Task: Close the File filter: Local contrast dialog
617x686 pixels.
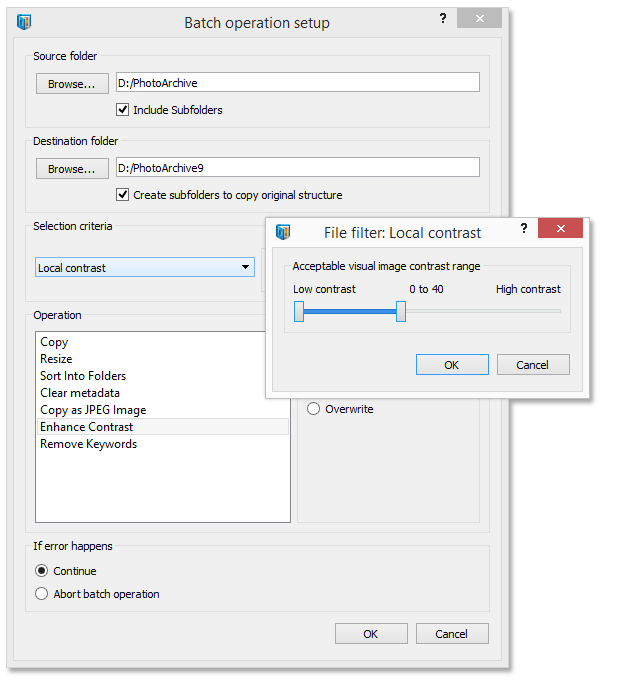Action: (x=561, y=228)
